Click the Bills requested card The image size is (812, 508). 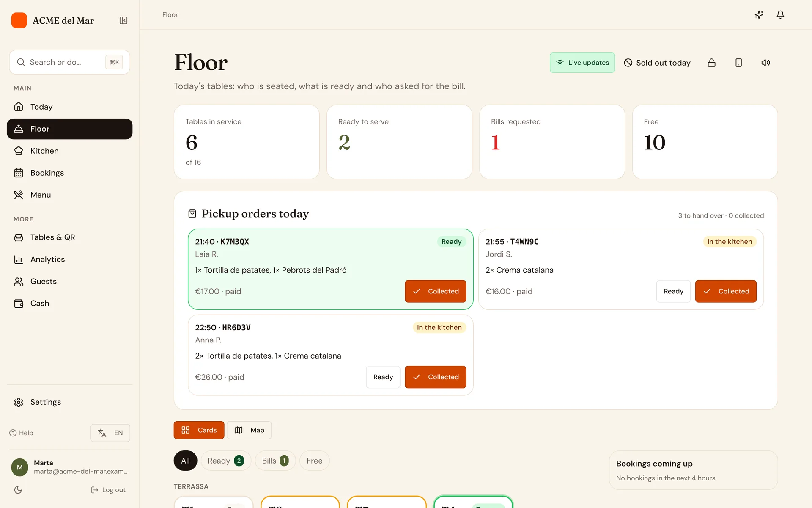(x=552, y=142)
